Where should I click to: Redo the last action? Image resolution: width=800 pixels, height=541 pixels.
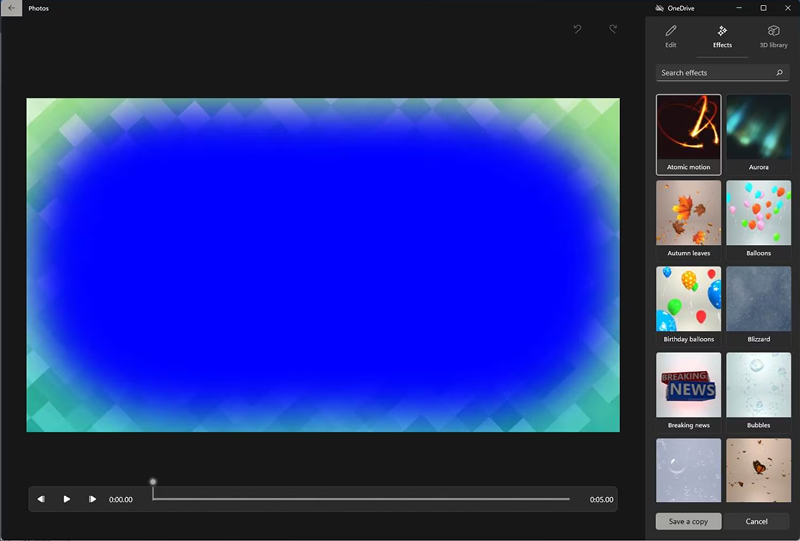coord(613,29)
